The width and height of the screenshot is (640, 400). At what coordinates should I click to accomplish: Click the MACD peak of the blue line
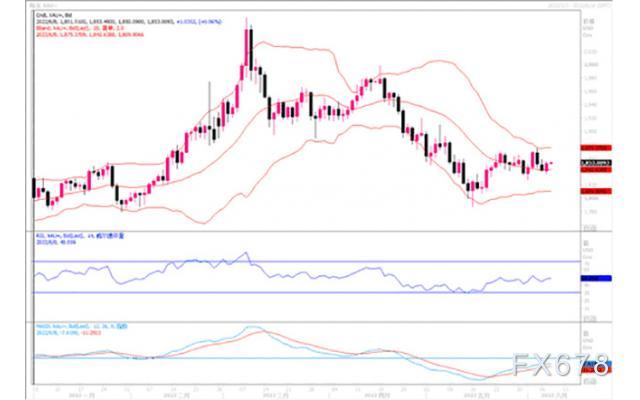pos(252,327)
